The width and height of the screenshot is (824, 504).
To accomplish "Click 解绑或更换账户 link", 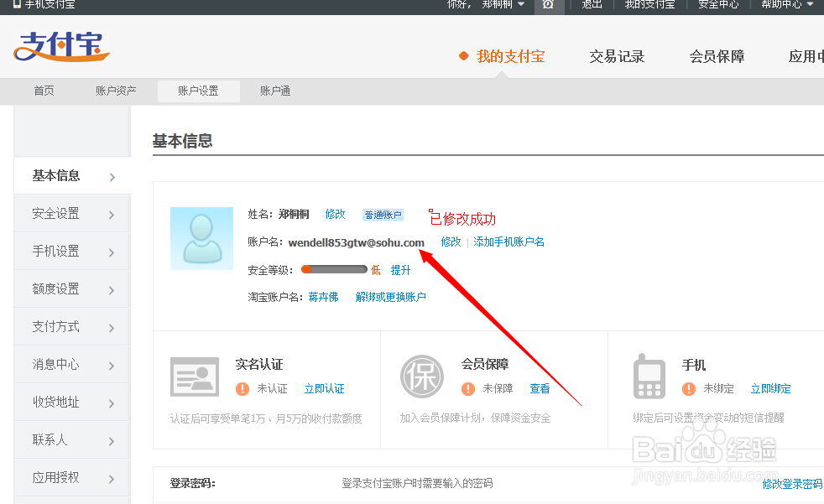I will coord(390,297).
